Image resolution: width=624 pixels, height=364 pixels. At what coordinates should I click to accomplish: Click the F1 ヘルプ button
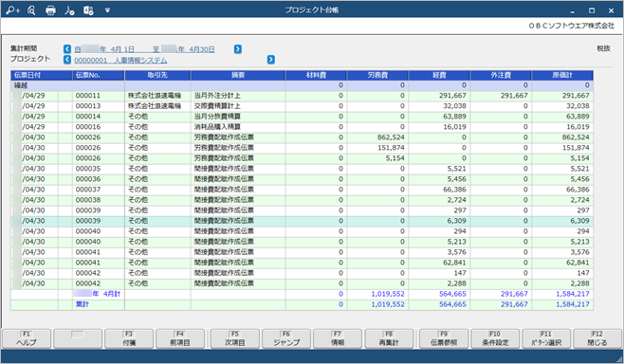pos(27,338)
